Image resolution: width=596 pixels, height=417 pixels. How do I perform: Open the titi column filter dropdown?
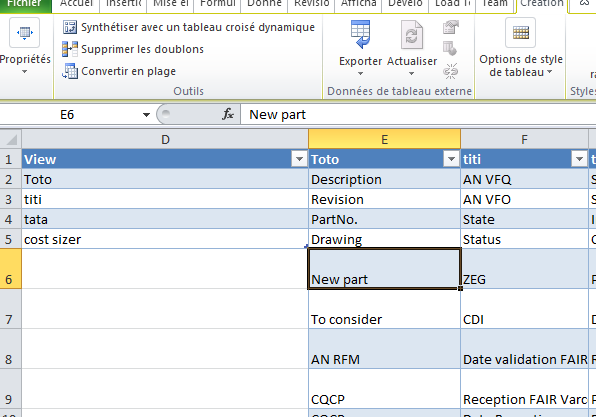[x=579, y=159]
